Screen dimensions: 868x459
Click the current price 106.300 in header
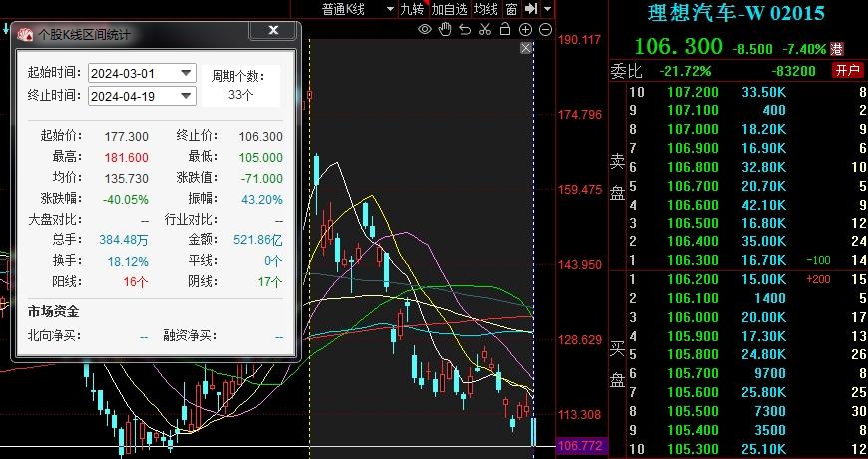(x=678, y=47)
